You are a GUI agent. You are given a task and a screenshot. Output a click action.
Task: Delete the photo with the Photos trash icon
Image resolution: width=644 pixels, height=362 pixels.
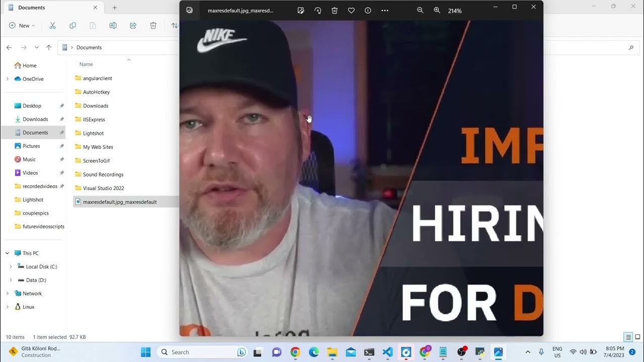[x=335, y=11]
